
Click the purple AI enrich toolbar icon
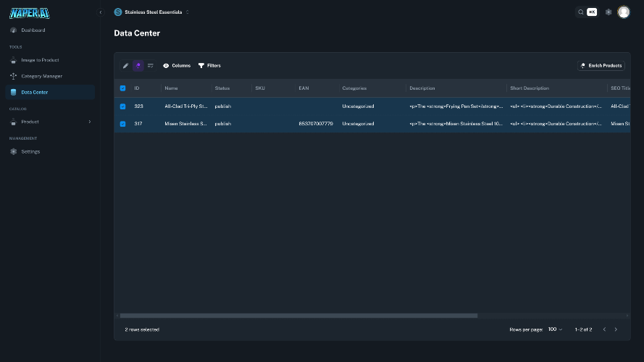click(138, 66)
